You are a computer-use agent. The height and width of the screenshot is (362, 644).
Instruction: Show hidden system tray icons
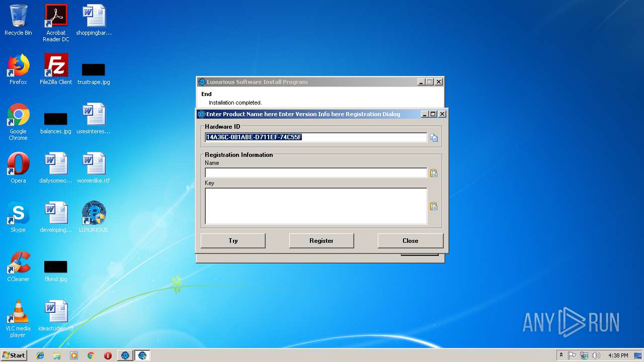pyautogui.click(x=561, y=355)
